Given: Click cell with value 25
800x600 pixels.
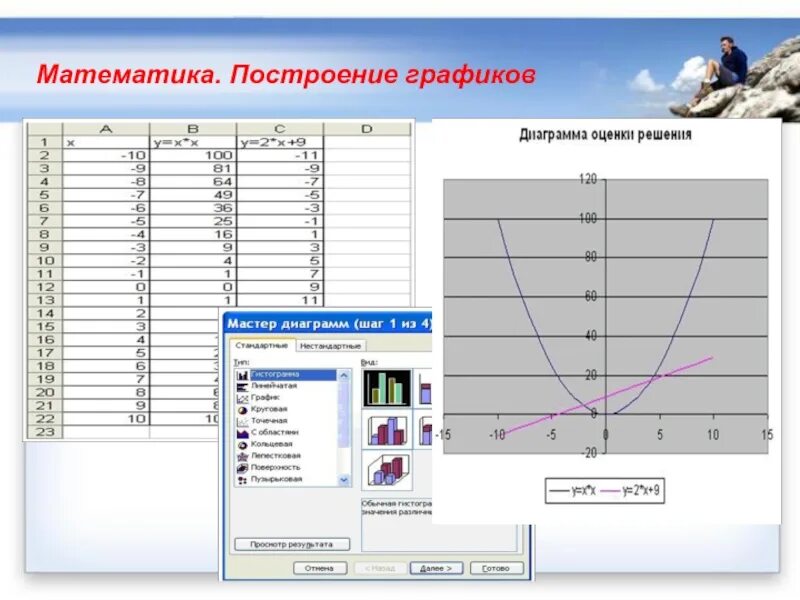Looking at the screenshot, I should (193, 221).
